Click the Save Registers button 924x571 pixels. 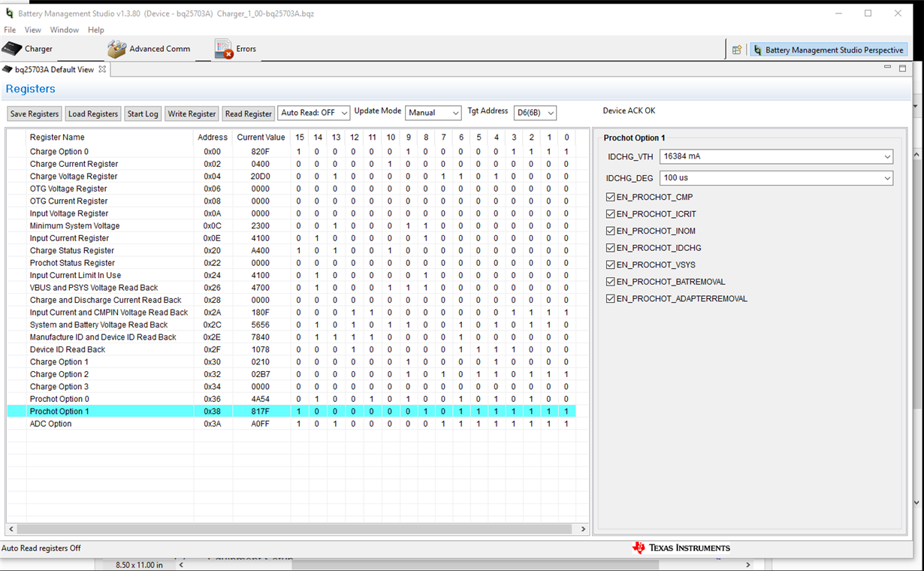[35, 113]
